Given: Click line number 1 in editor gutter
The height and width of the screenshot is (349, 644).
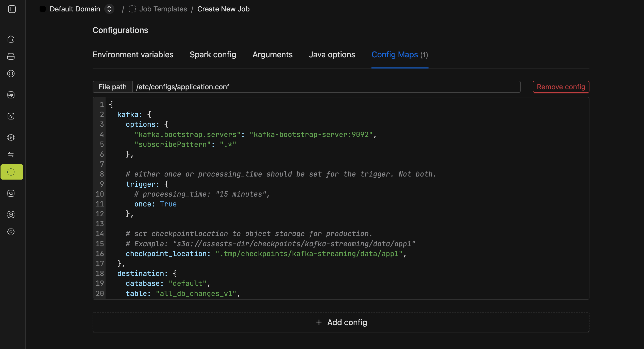Looking at the screenshot, I should click(x=102, y=104).
